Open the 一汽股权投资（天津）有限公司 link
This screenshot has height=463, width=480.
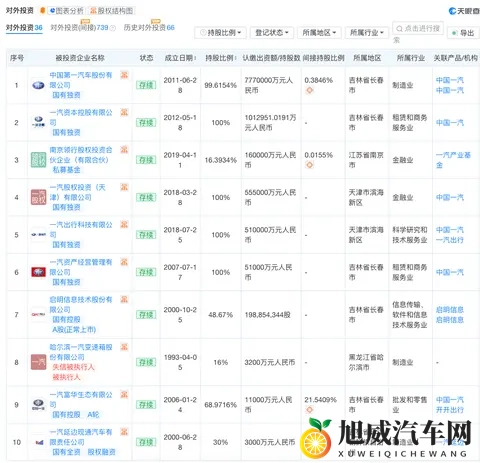pyautogui.click(x=77, y=192)
